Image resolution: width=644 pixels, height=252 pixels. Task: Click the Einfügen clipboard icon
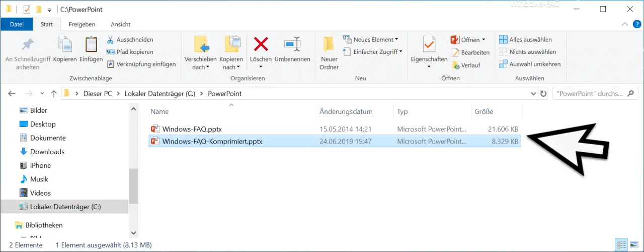[91, 44]
